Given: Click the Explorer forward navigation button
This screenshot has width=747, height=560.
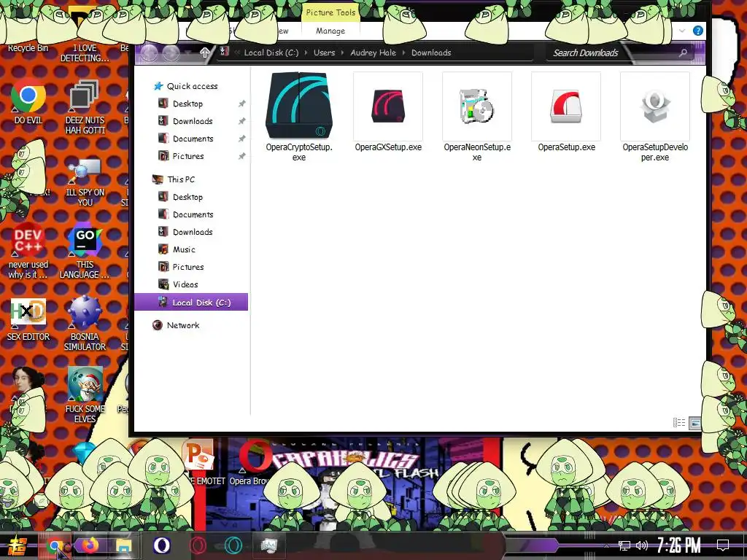Looking at the screenshot, I should point(171,52).
